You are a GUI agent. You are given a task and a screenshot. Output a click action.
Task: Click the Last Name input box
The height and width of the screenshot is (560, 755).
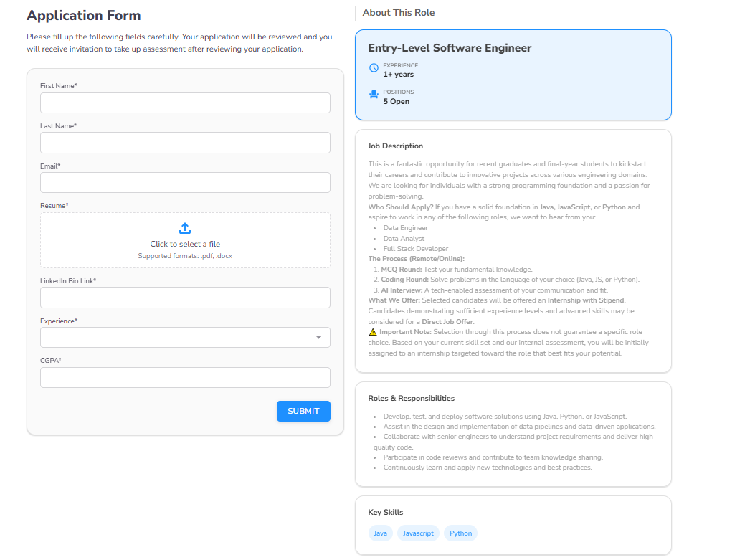click(x=185, y=143)
